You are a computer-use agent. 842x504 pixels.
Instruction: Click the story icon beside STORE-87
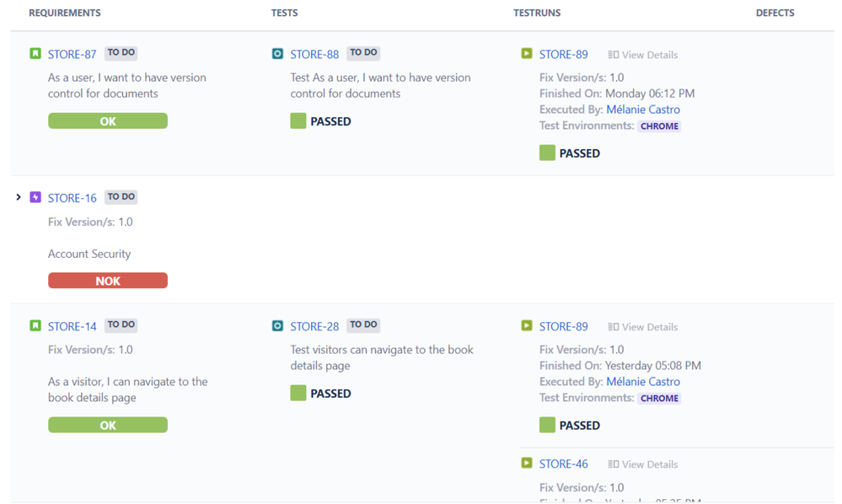35,54
